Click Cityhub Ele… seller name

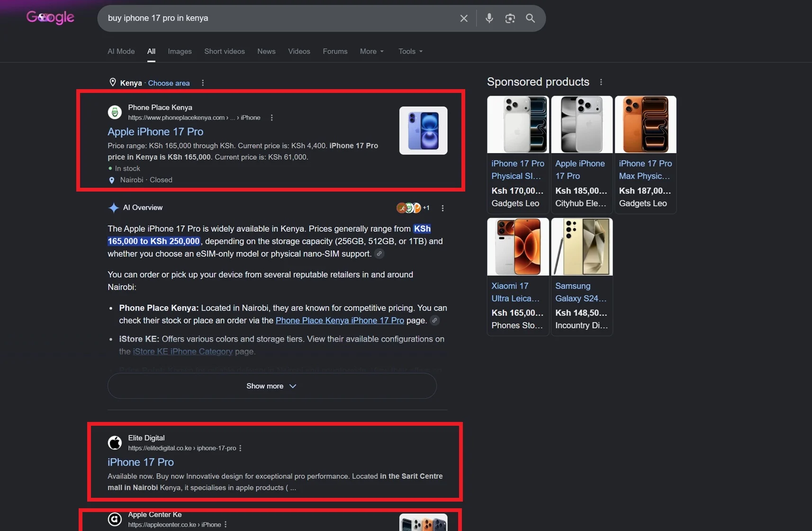pyautogui.click(x=581, y=203)
